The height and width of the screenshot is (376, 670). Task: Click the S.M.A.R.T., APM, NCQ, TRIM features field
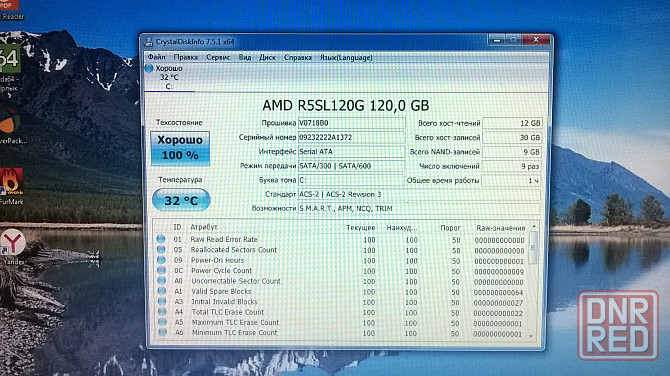click(x=419, y=209)
